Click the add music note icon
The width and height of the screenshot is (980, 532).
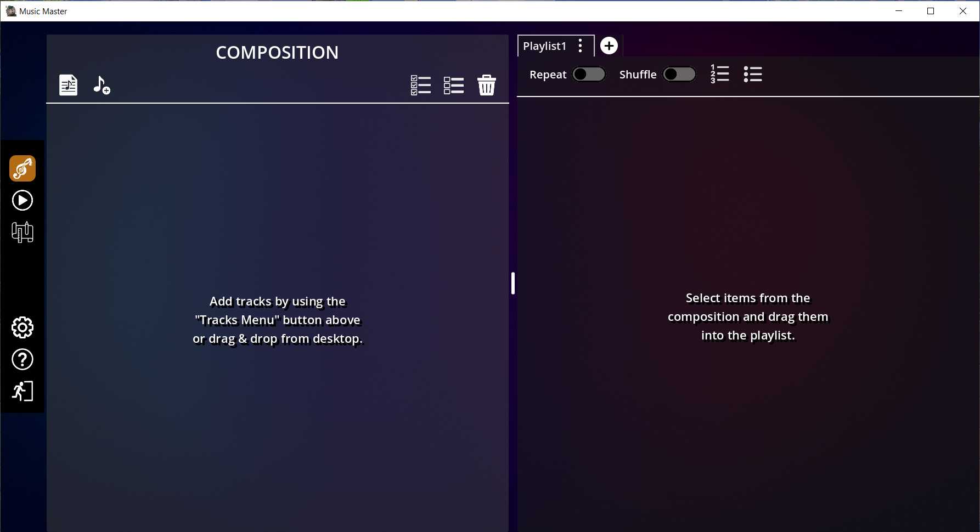(102, 85)
